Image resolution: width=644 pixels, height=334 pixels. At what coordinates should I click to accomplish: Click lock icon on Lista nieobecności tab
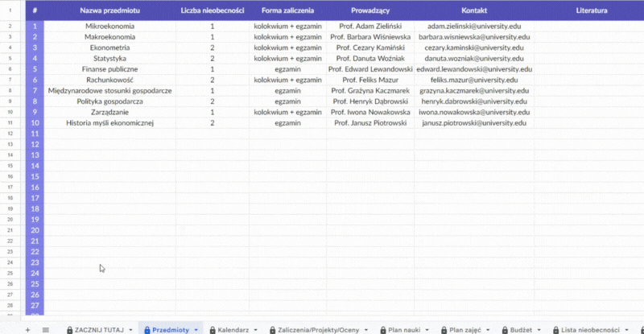pos(555,330)
